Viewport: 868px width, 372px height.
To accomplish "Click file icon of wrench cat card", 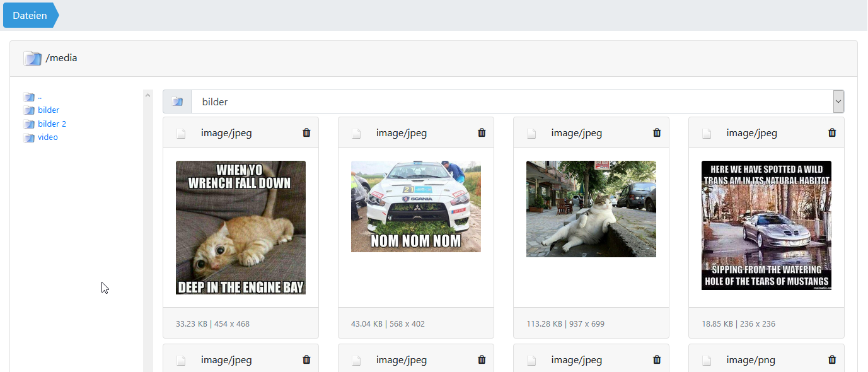I will 181,133.
